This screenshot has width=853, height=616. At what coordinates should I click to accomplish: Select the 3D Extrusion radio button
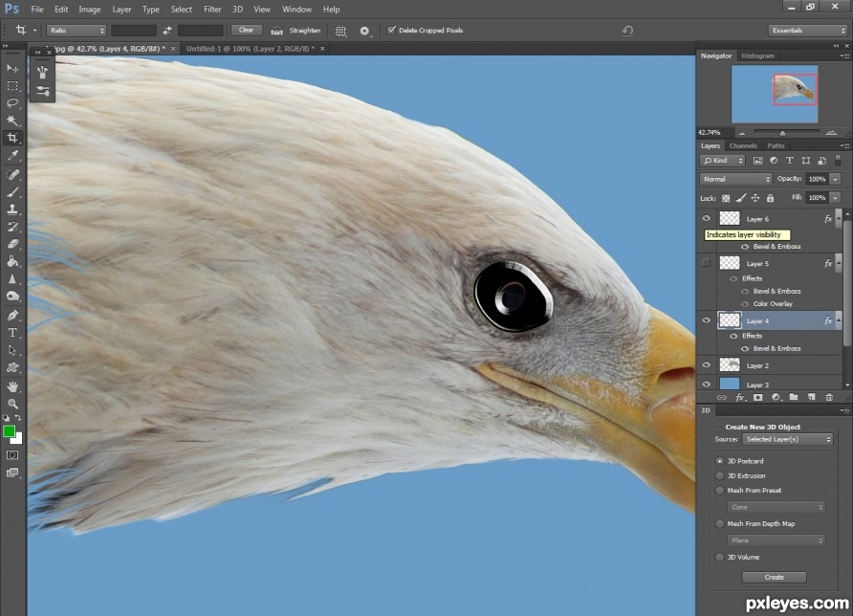point(720,475)
